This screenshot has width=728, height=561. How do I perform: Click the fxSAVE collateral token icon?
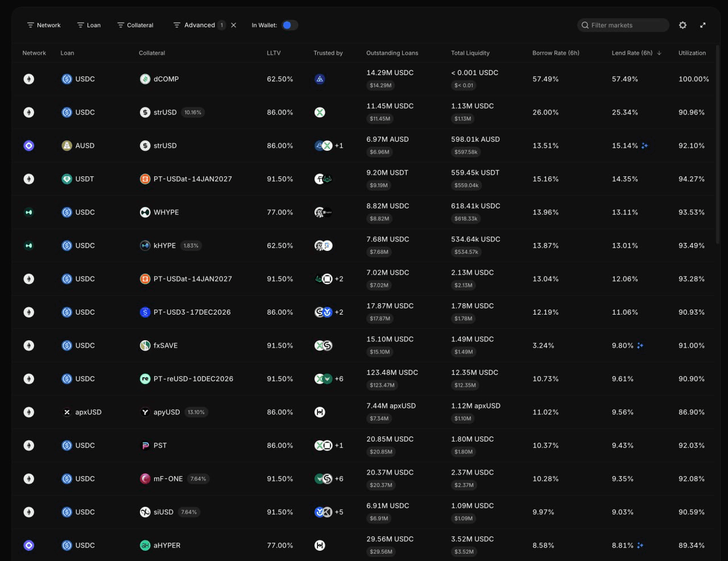pos(145,345)
